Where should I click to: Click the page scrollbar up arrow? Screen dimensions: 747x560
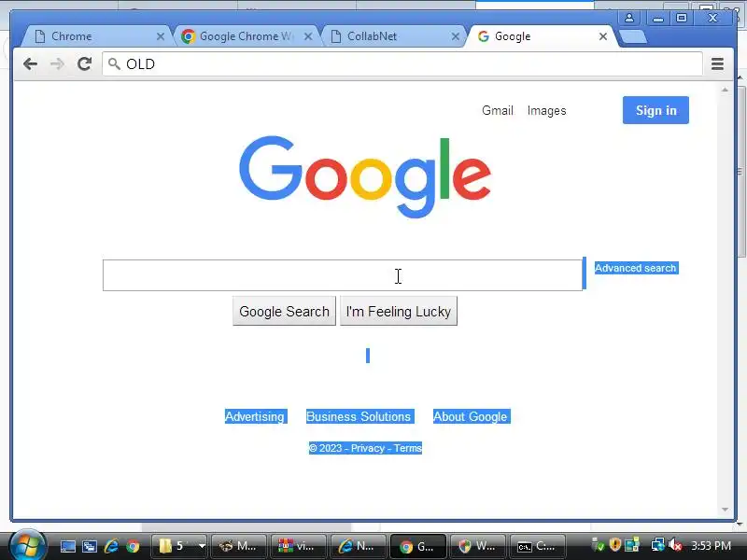click(x=726, y=90)
